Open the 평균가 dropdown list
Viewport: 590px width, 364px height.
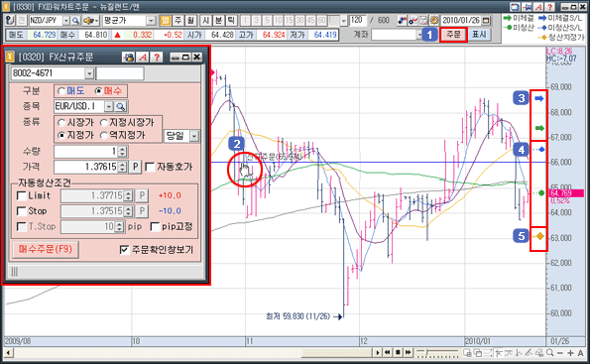[x=151, y=21]
